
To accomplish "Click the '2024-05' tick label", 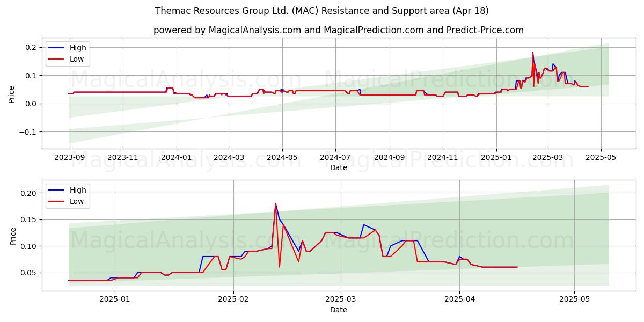I will coord(282,157).
